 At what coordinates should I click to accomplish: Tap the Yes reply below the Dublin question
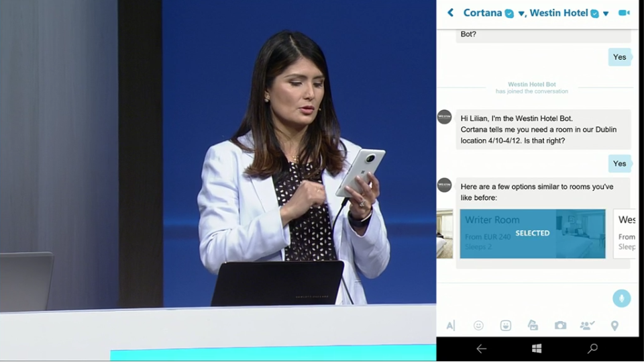tap(619, 164)
